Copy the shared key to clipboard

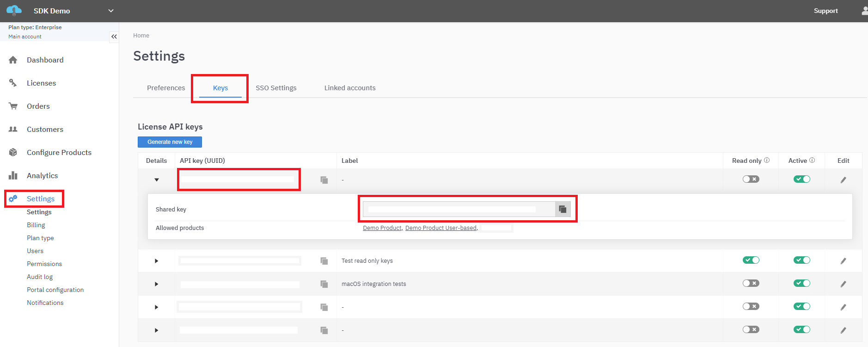coord(562,209)
